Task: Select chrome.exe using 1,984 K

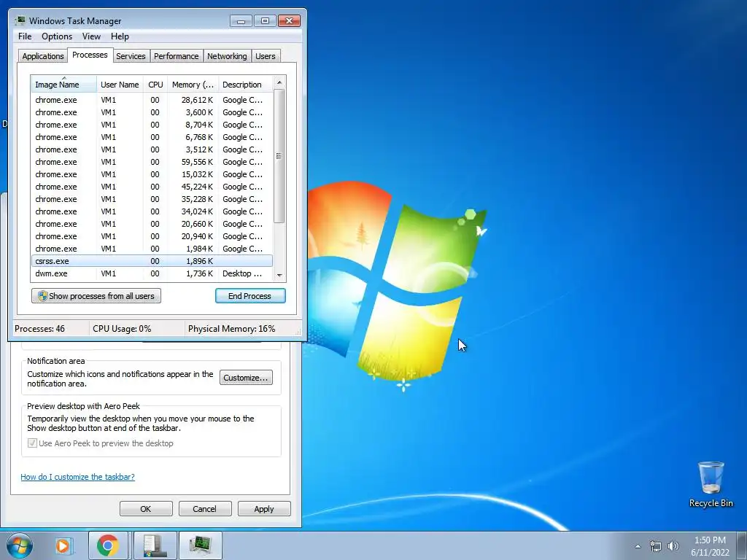Action: (152, 249)
